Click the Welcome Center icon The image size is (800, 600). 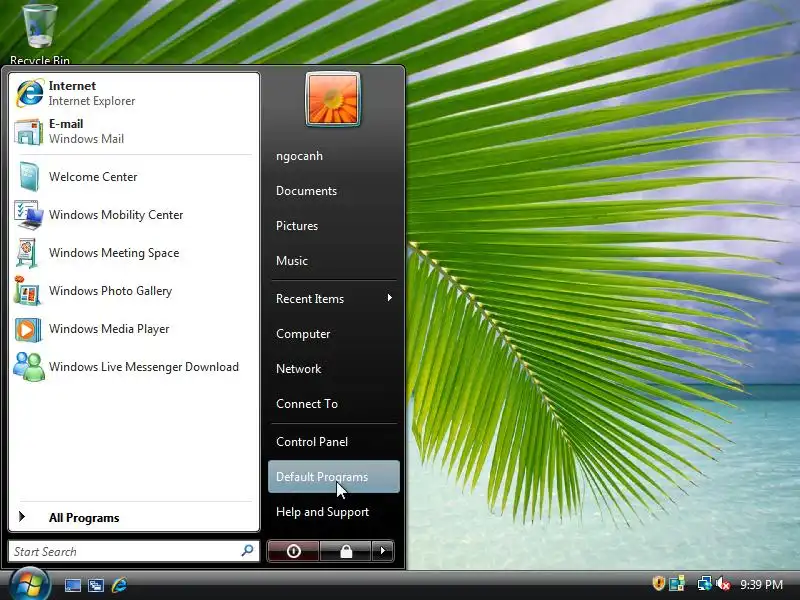point(29,177)
